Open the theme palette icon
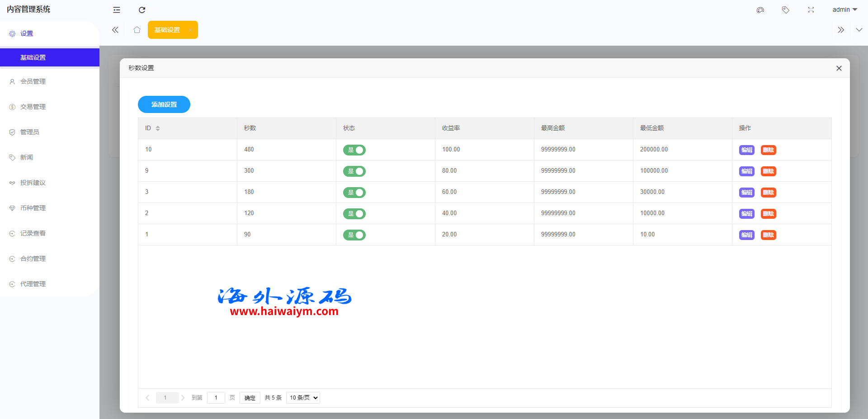Viewport: 868px width, 419px height. pos(760,10)
